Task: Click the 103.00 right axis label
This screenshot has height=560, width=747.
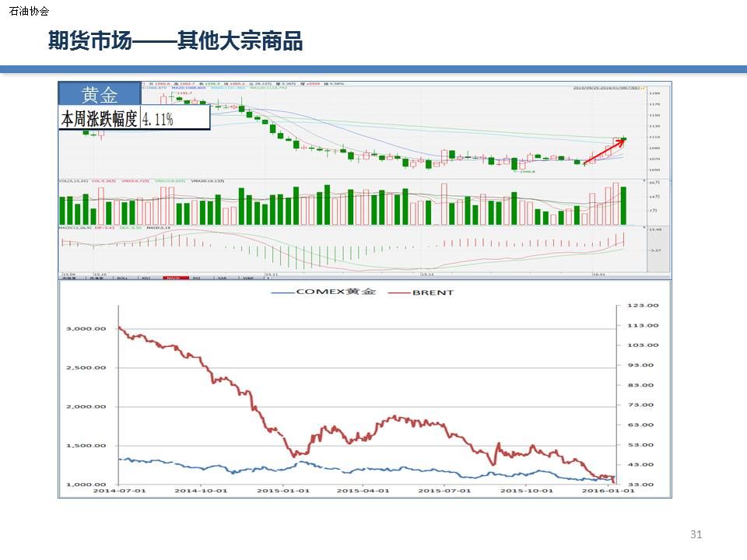Action: coord(643,345)
